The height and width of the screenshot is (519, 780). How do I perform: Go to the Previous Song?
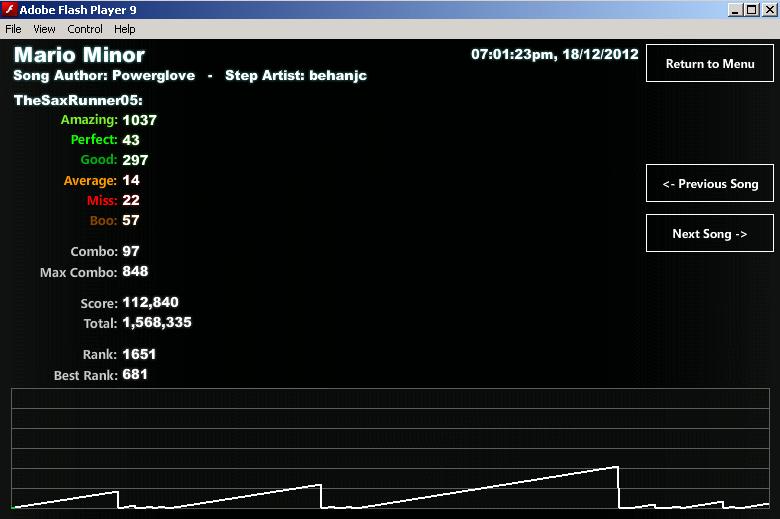point(710,183)
